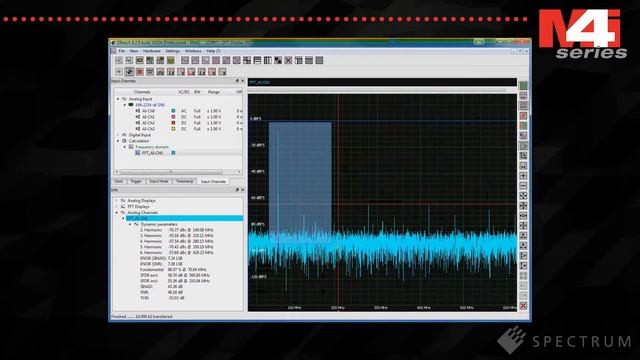Image resolution: width=640 pixels, height=360 pixels.
Task: Click the '2. Harmonic' row in Info
Action: tap(177, 230)
